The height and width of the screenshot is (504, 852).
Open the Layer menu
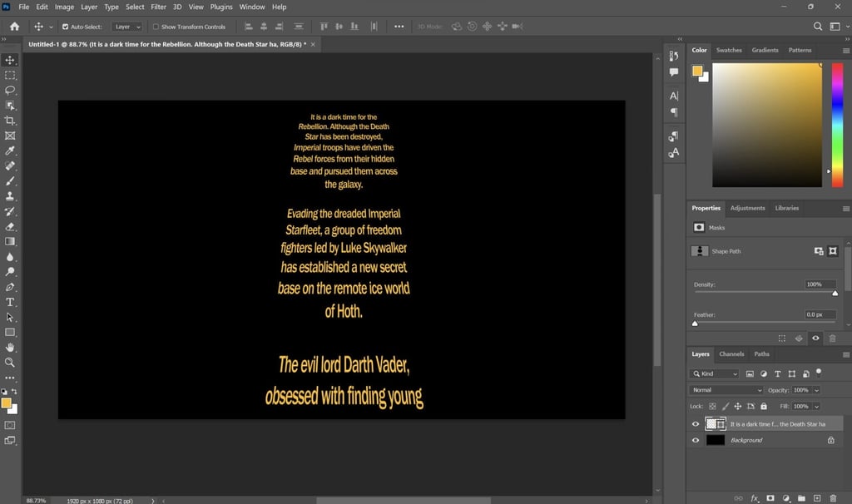pyautogui.click(x=89, y=7)
